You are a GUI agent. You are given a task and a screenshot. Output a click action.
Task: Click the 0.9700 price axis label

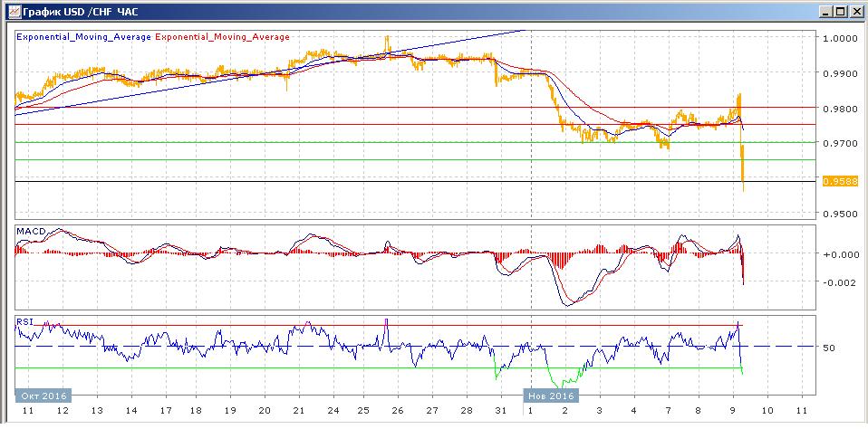click(838, 144)
